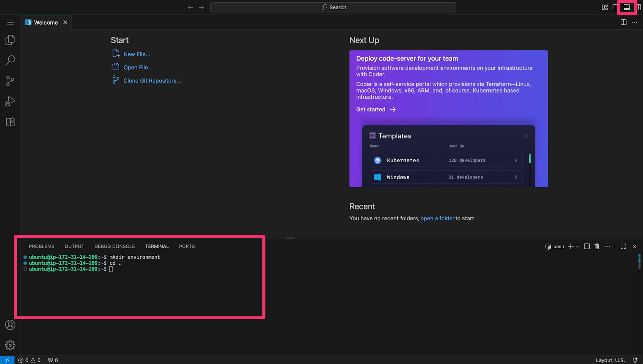Switch to the PORTS panel tab
This screenshot has height=364, width=643.
pos(187,246)
